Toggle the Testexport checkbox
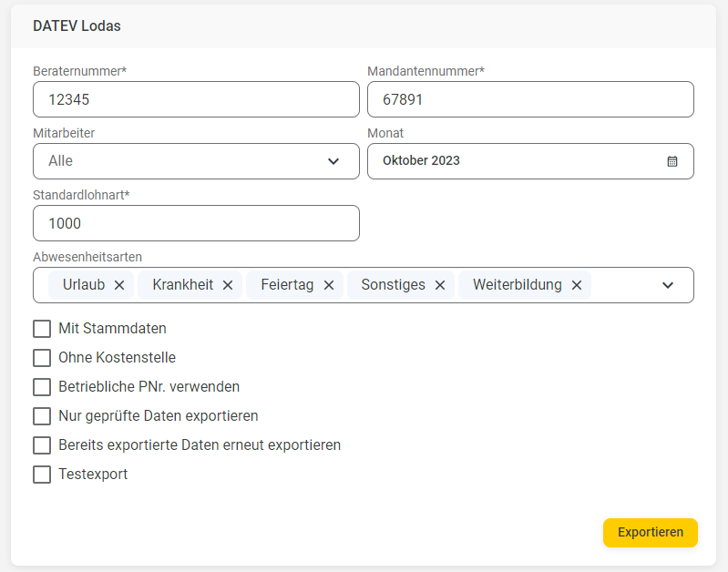Image resolution: width=728 pixels, height=572 pixels. click(x=42, y=475)
